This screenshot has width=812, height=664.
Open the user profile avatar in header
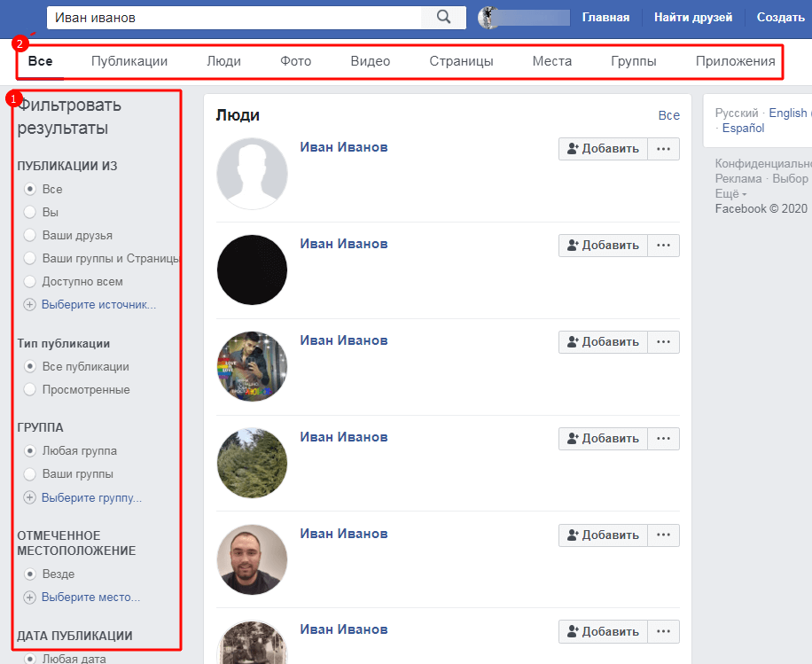489,17
